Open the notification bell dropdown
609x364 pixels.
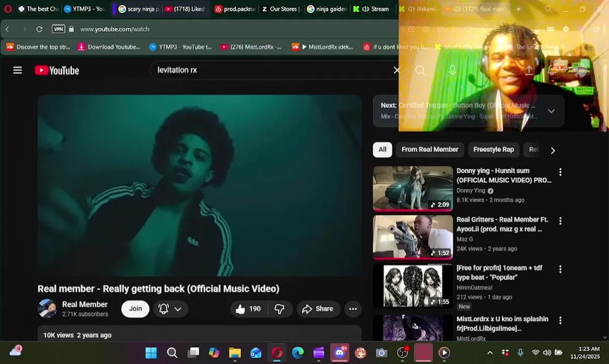coord(170,309)
